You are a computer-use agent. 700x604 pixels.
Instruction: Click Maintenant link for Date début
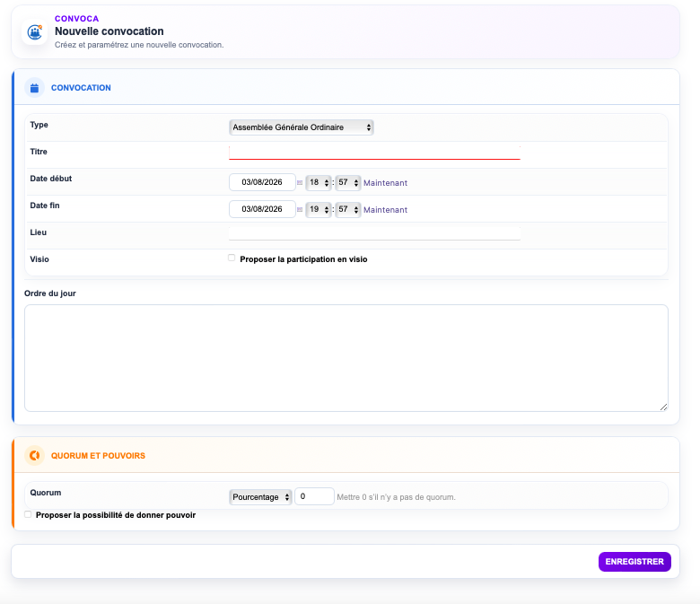385,183
